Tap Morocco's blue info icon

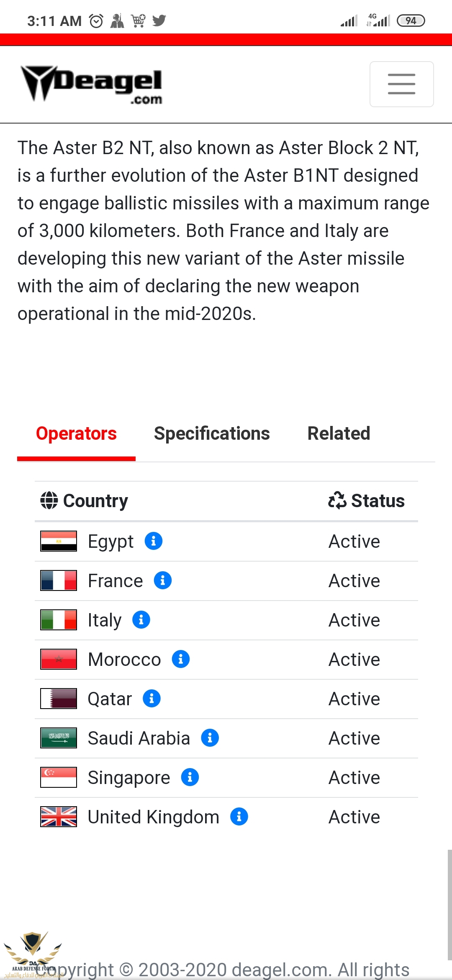point(181,659)
